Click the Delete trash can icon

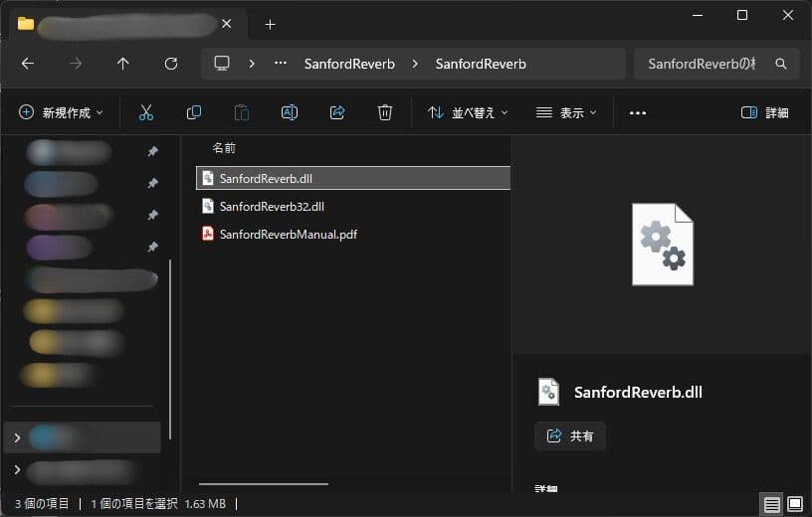pos(385,113)
